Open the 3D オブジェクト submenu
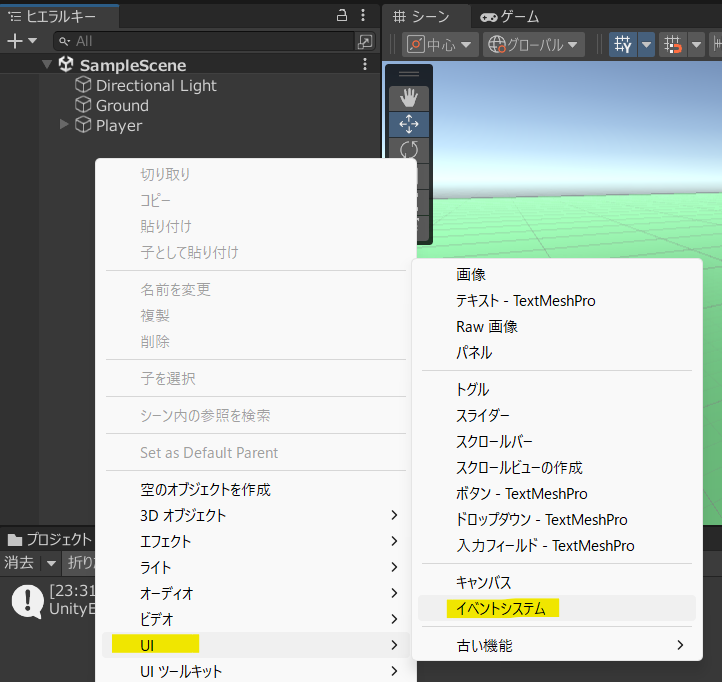This screenshot has width=722, height=682. tap(256, 515)
